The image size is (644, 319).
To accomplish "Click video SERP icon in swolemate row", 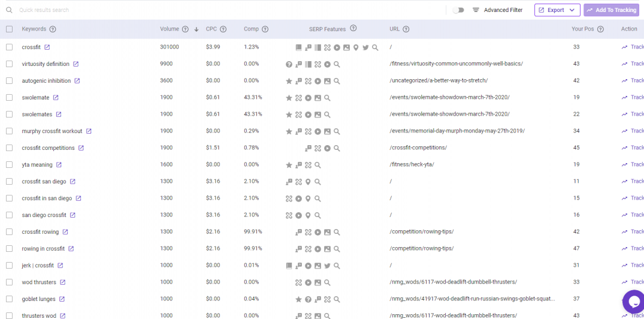I will coord(308,98).
